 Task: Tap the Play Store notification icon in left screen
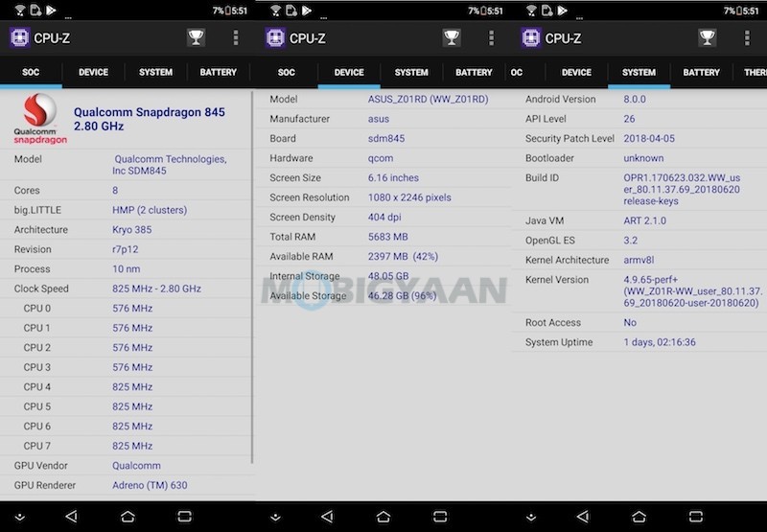[x=51, y=10]
